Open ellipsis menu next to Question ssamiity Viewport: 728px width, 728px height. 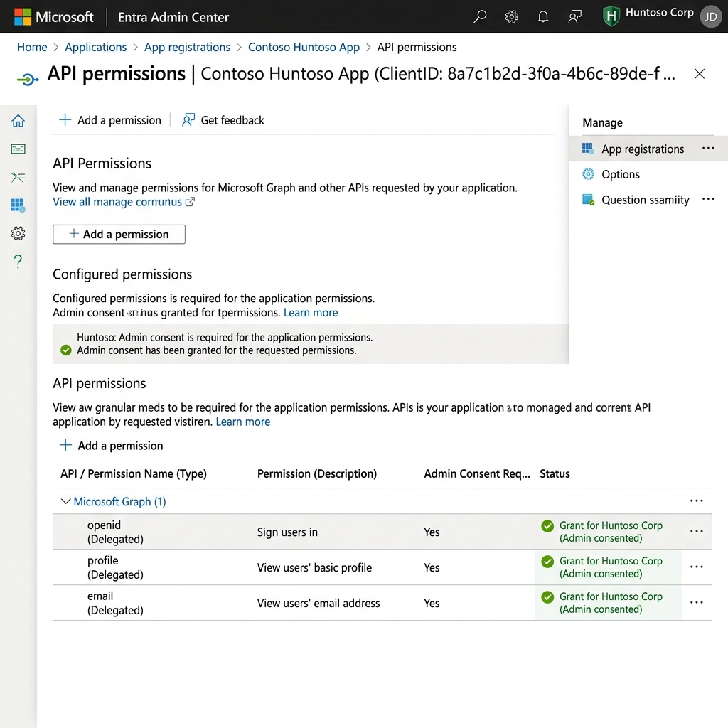(x=708, y=199)
